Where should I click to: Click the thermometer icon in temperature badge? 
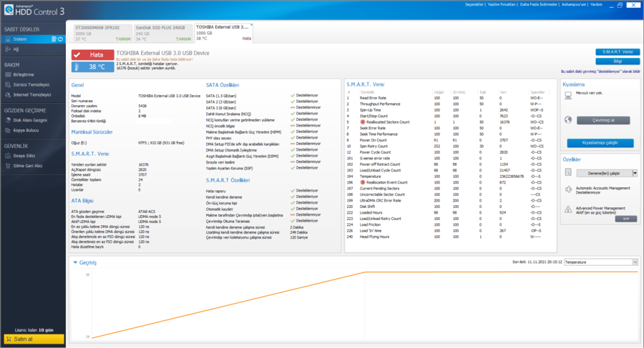77,67
